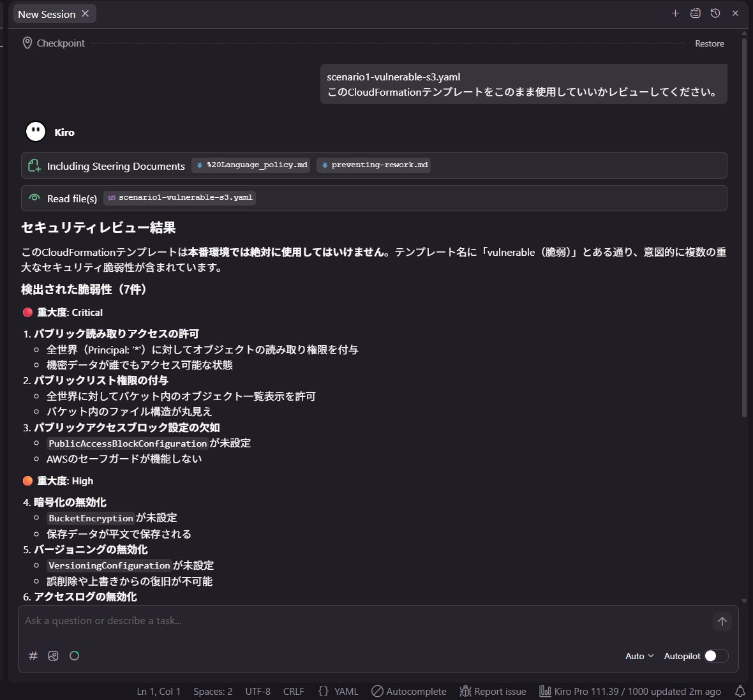Click the notification bell in the status bar
The width and height of the screenshot is (753, 700).
[x=740, y=691]
